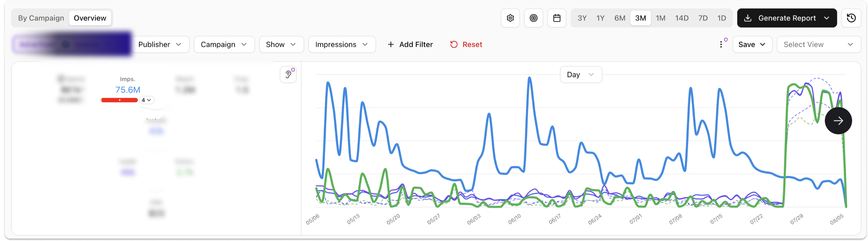Click the red impressions progress bar
Screen dimensions: 868x241
coord(119,100)
